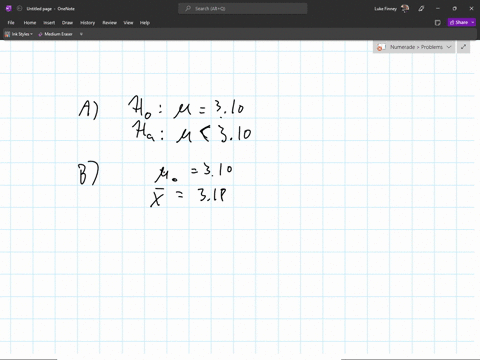Click the back arrow in title bar
480x360 pixels.
[x=20, y=9]
